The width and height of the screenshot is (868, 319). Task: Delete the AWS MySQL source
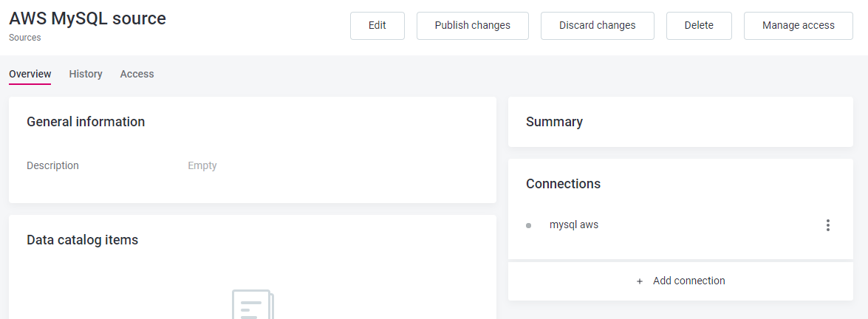[698, 25]
